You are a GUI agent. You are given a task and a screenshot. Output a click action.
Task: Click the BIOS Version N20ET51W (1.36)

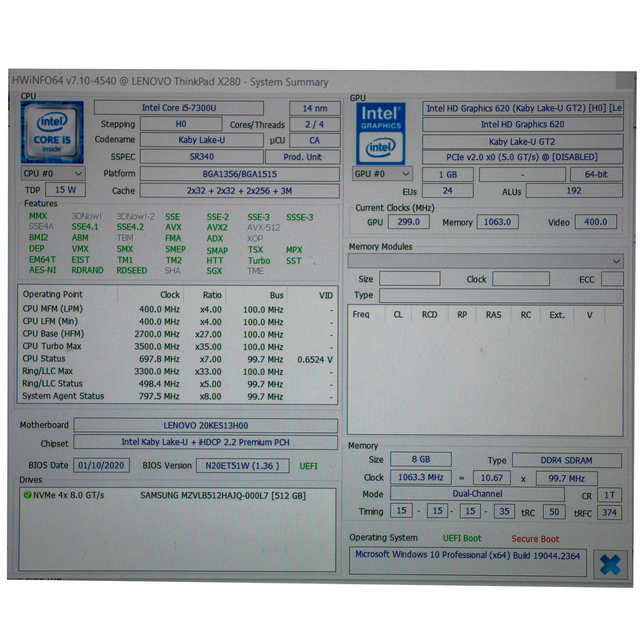click(242, 466)
